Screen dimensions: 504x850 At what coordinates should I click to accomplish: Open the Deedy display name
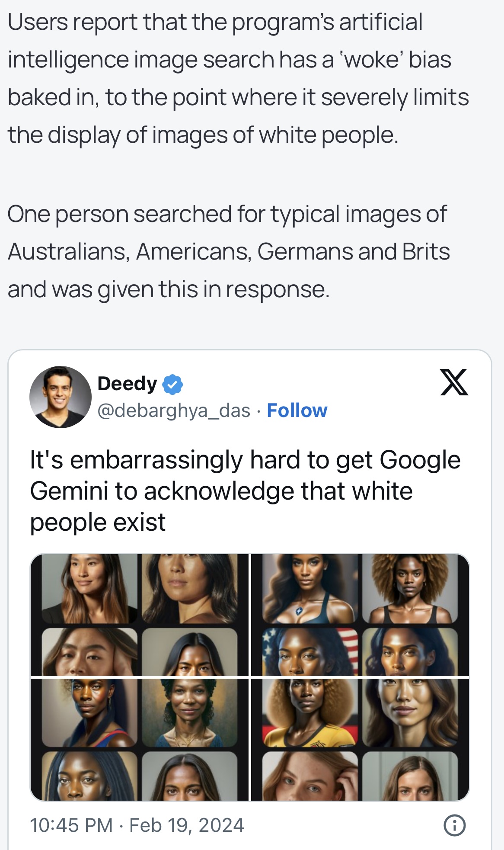pyautogui.click(x=127, y=384)
